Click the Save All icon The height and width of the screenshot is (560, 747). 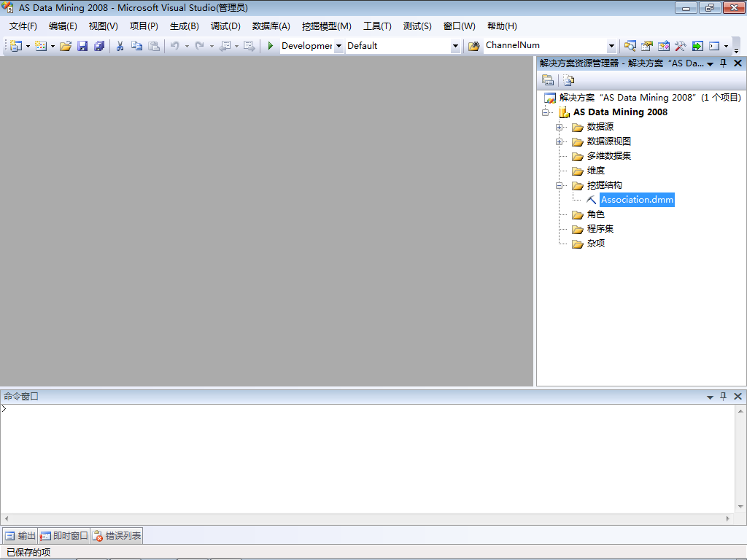pos(99,46)
